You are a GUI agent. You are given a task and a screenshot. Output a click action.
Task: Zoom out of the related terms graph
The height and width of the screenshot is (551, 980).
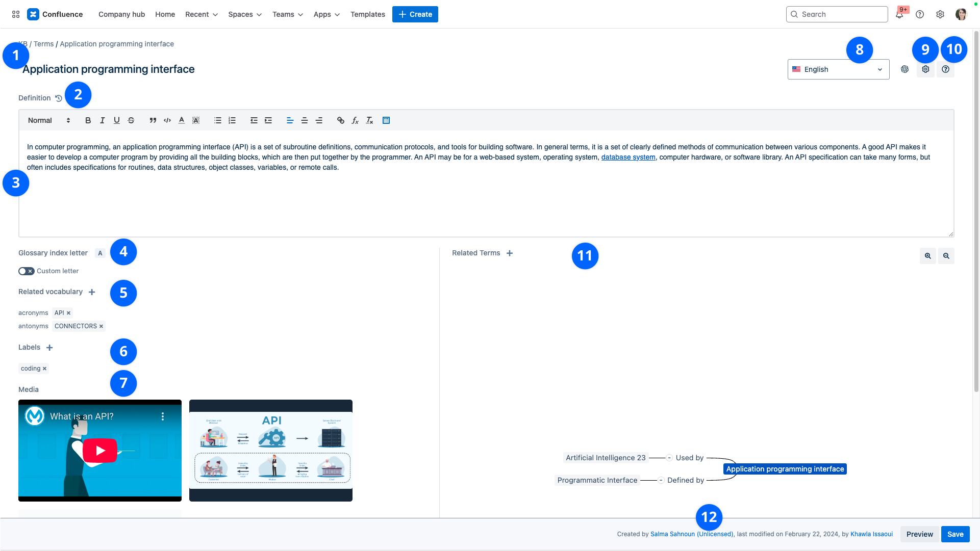click(x=946, y=256)
